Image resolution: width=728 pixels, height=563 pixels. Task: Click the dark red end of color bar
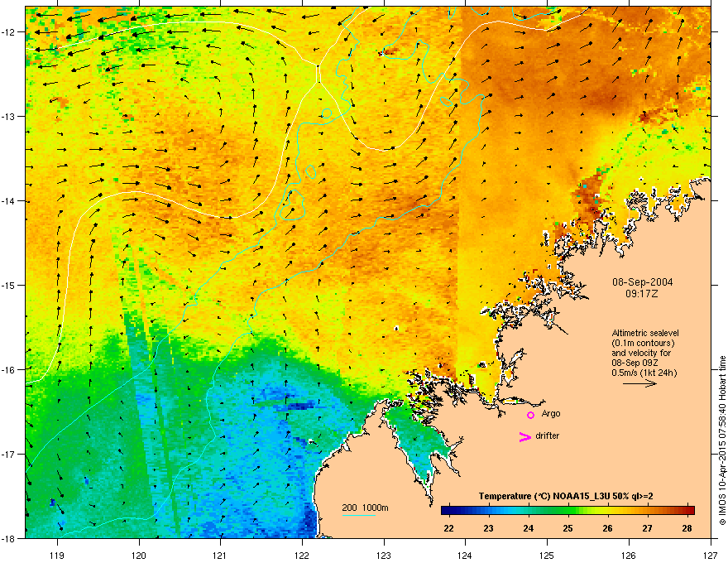click(x=691, y=510)
